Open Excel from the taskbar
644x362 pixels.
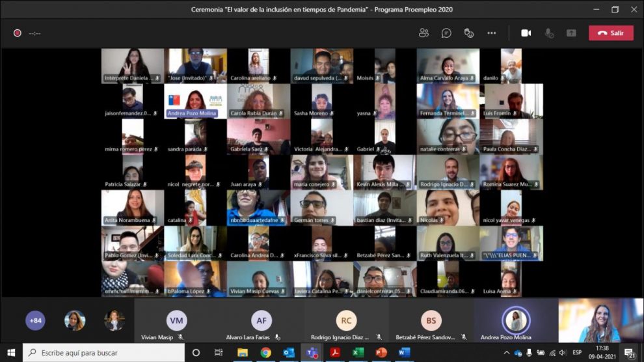click(358, 352)
